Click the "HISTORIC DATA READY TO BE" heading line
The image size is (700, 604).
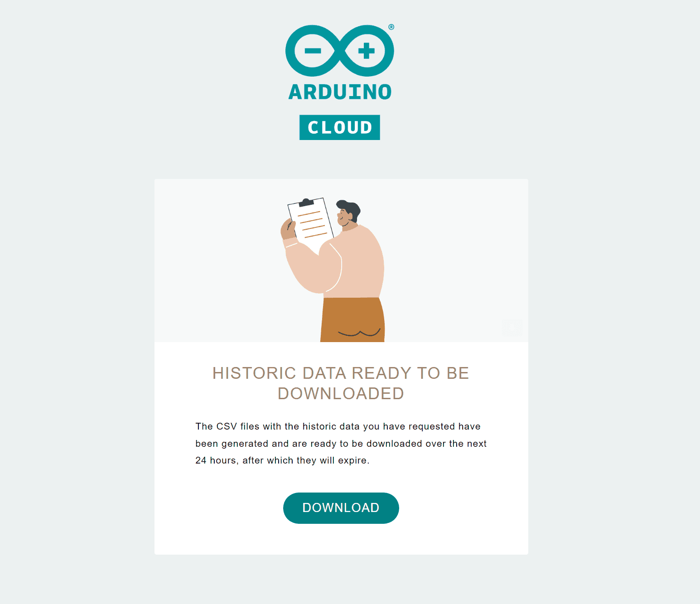point(341,373)
